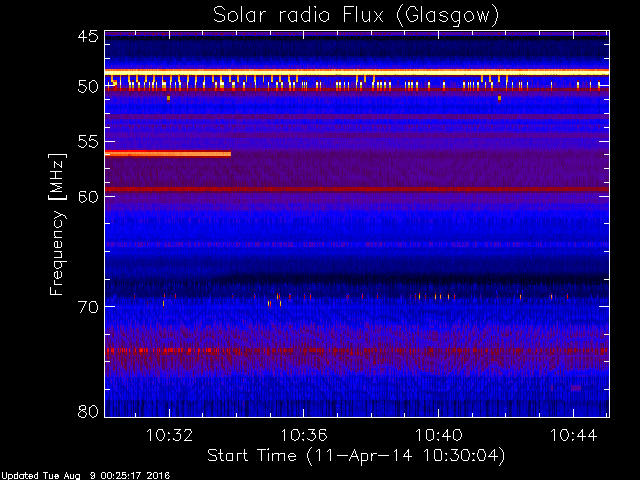Click the bright yellow-white band near 49 MHz
Viewport: 640px width, 480px height.
point(357,72)
